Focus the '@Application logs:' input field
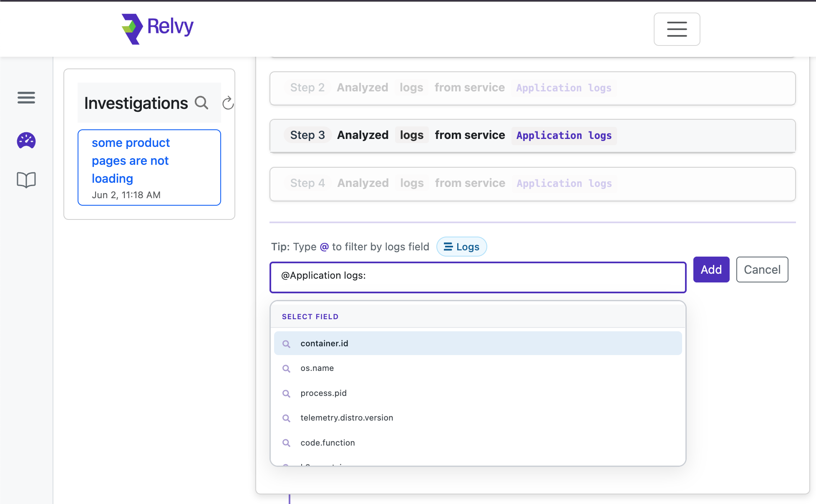Screen dimensions: 816x504 coord(478,277)
